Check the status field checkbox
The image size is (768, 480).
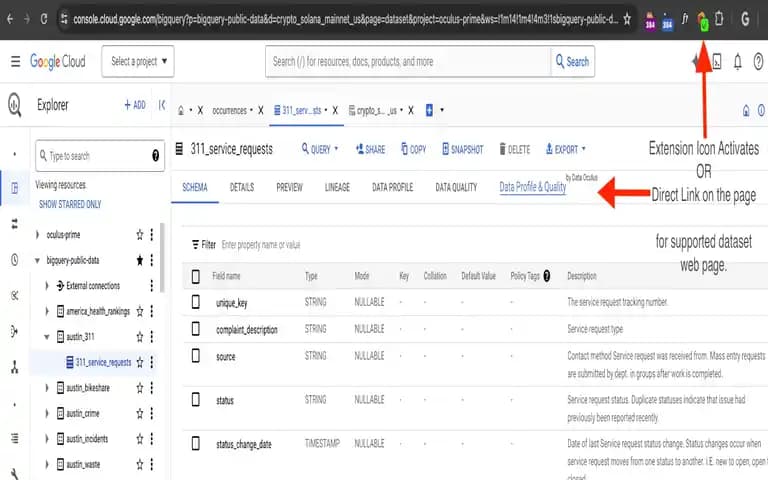click(x=195, y=400)
